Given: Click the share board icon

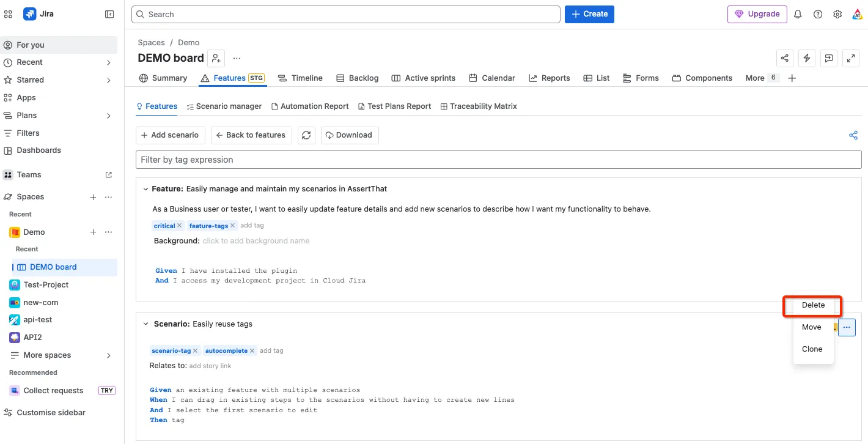Looking at the screenshot, I should point(785,58).
